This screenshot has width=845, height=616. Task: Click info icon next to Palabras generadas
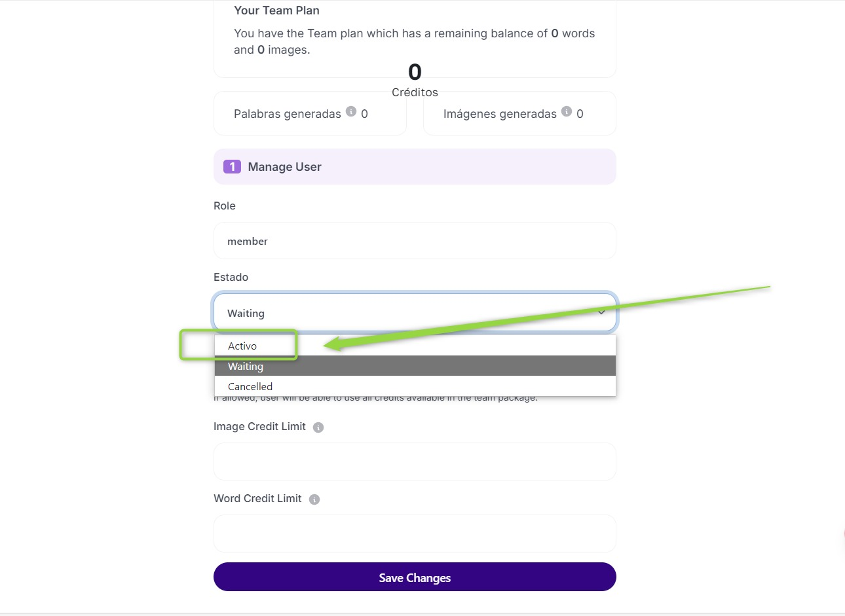pyautogui.click(x=351, y=111)
